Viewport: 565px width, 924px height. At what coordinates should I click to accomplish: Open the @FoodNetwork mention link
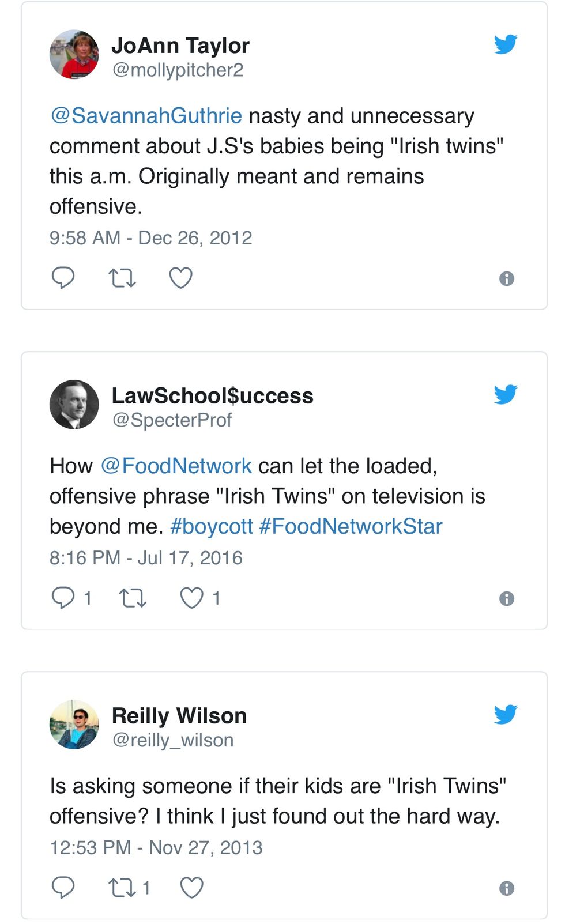click(176, 466)
